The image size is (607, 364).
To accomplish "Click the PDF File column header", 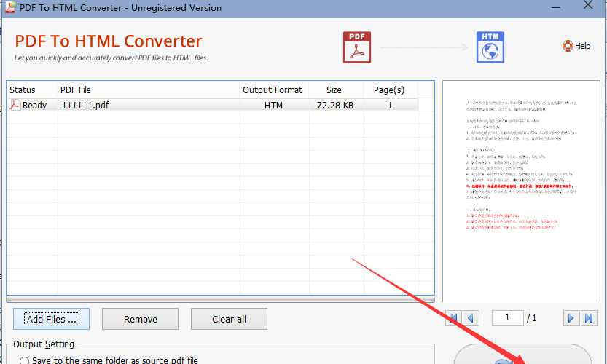I will [x=148, y=90].
